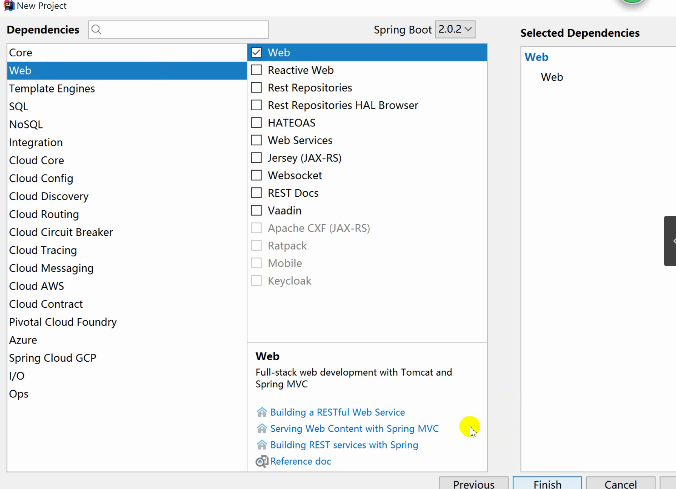
Task: Select the highlighted Web category
Action: coord(127,71)
